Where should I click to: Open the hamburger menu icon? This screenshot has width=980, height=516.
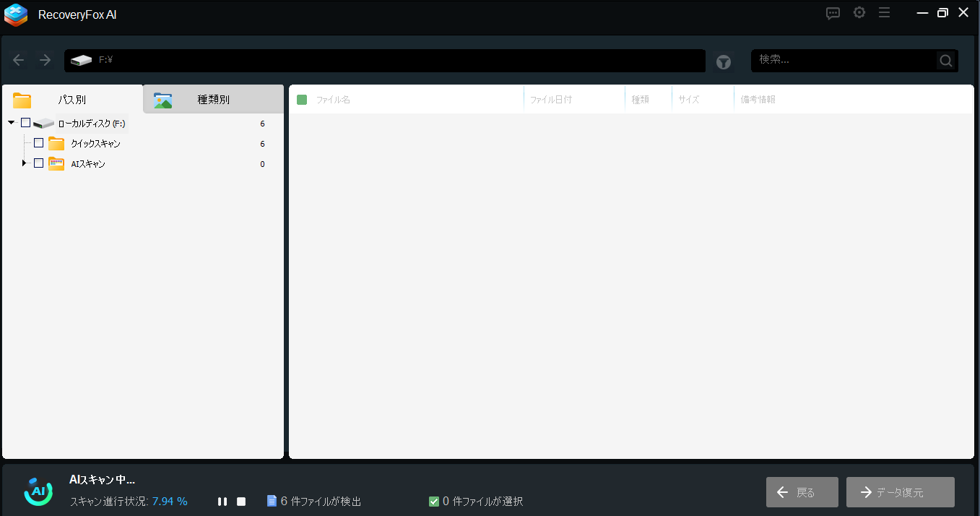point(884,13)
